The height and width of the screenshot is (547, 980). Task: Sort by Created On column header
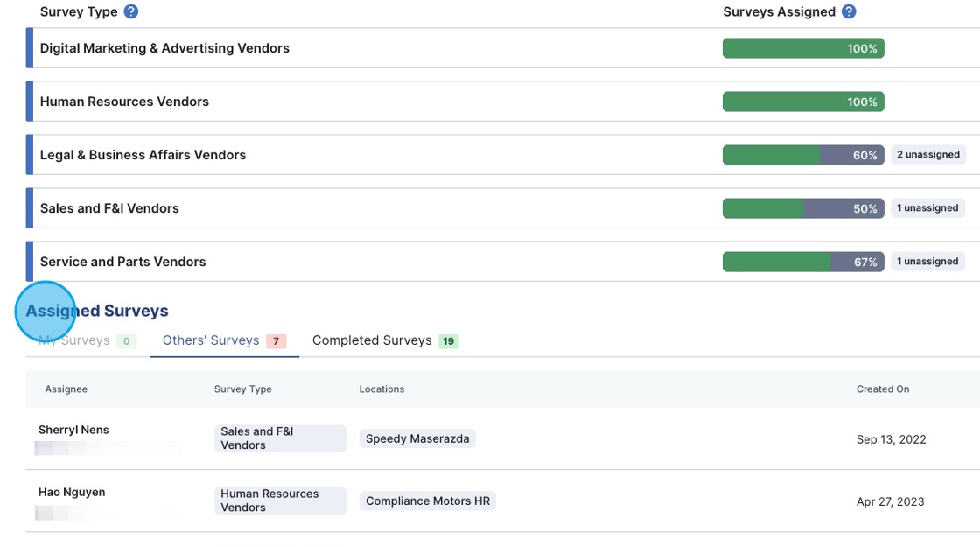882,389
